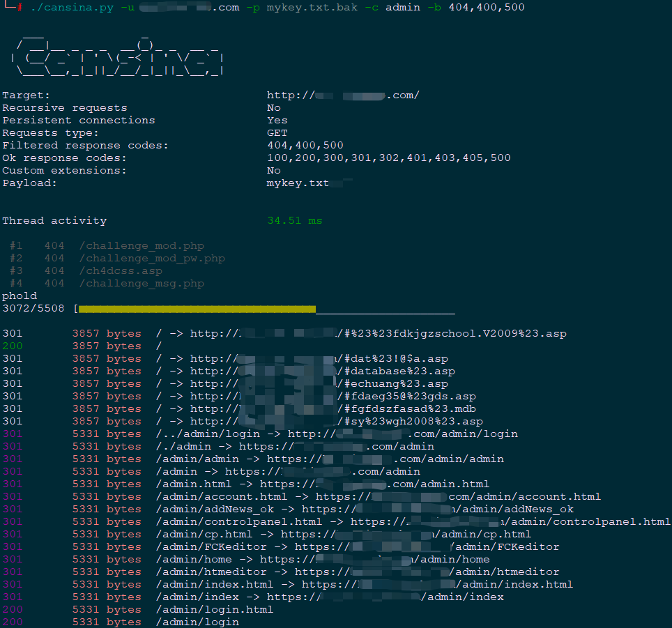Click the green 34.51 ms thread activity value
This screenshot has height=628, width=672.
pos(295,221)
